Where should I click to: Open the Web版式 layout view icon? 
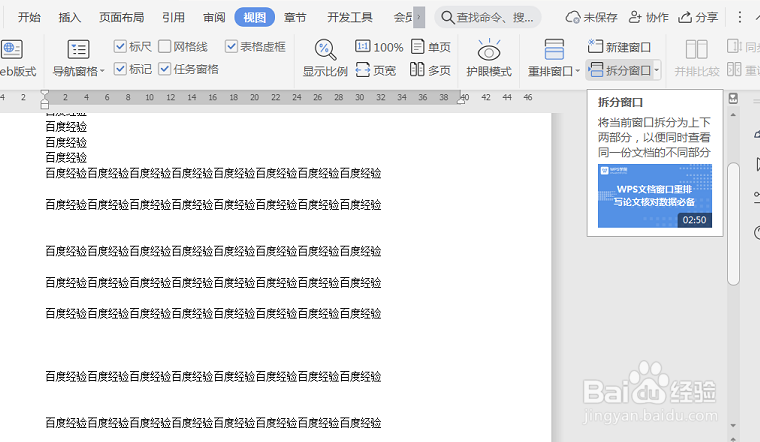coord(12,49)
